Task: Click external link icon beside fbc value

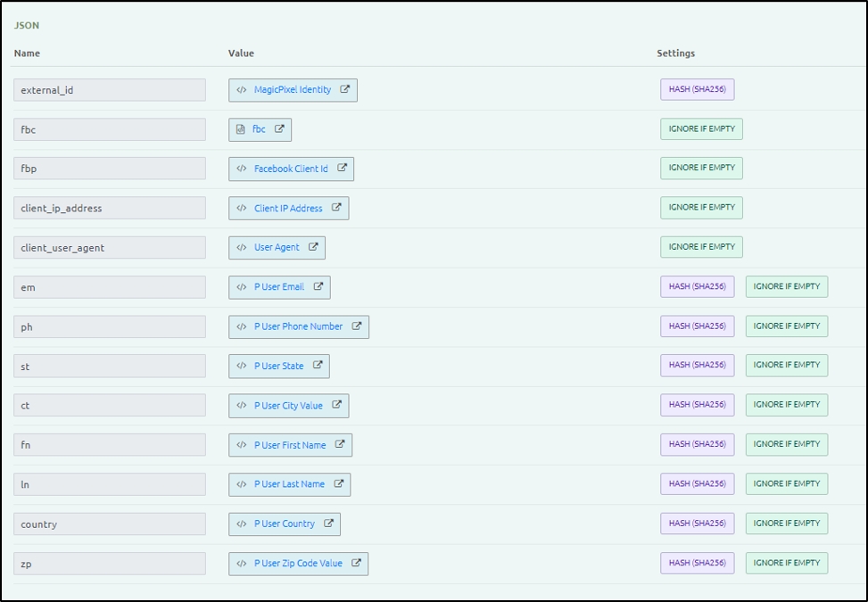Action: pos(279,129)
